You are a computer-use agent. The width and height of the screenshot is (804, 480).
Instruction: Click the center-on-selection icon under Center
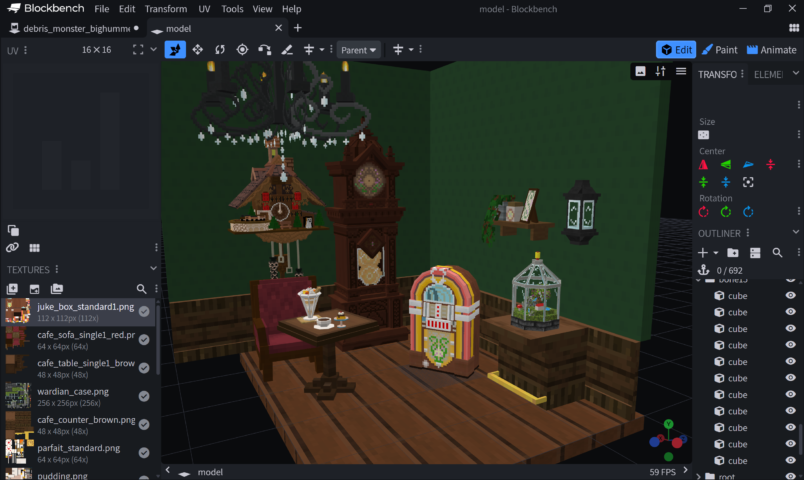coord(748,182)
